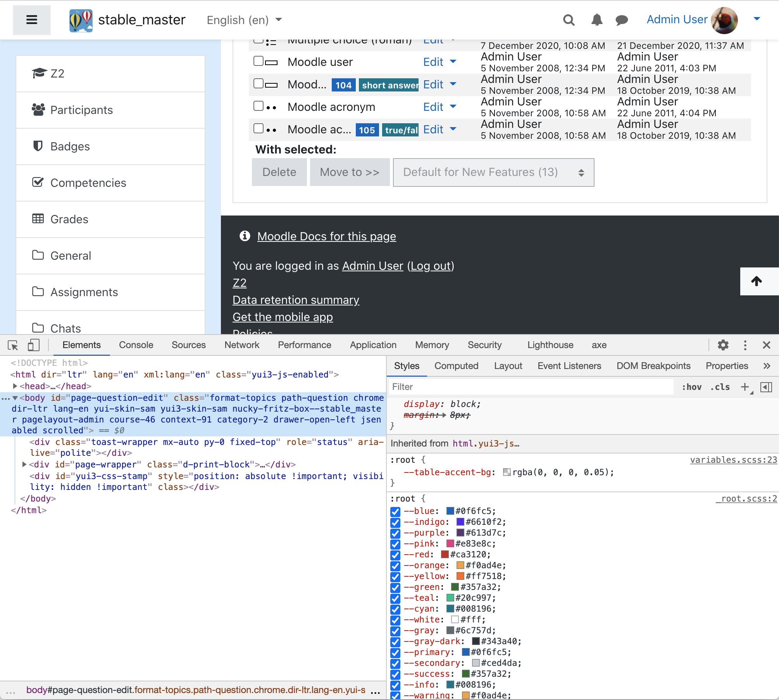The width and height of the screenshot is (779, 700).
Task: Toggle the DevTools device toolbar icon
Action: (34, 345)
